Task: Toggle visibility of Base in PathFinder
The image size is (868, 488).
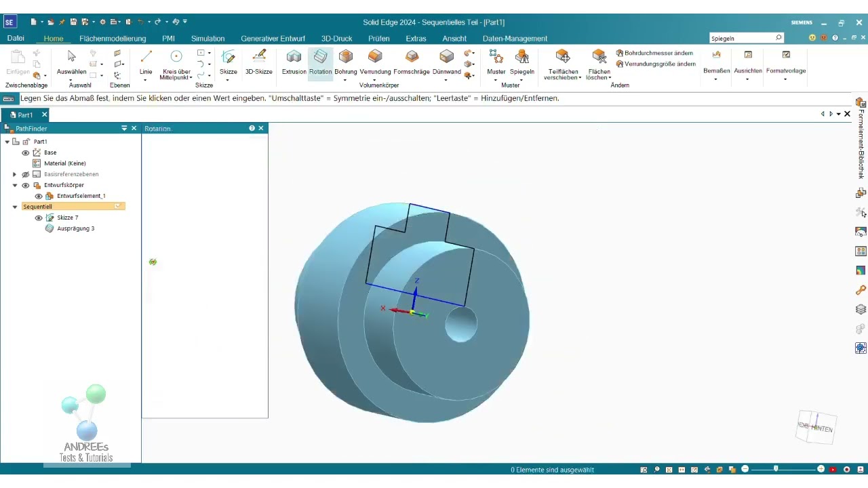Action: click(26, 152)
